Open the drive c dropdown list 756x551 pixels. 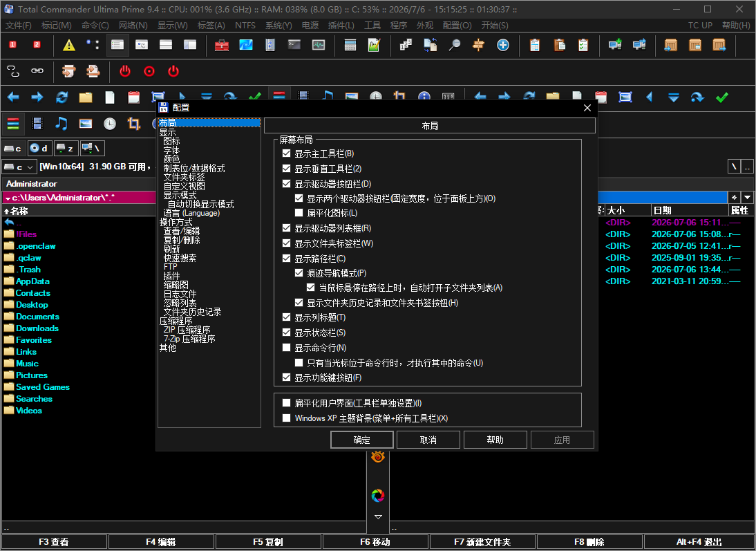(x=19, y=167)
